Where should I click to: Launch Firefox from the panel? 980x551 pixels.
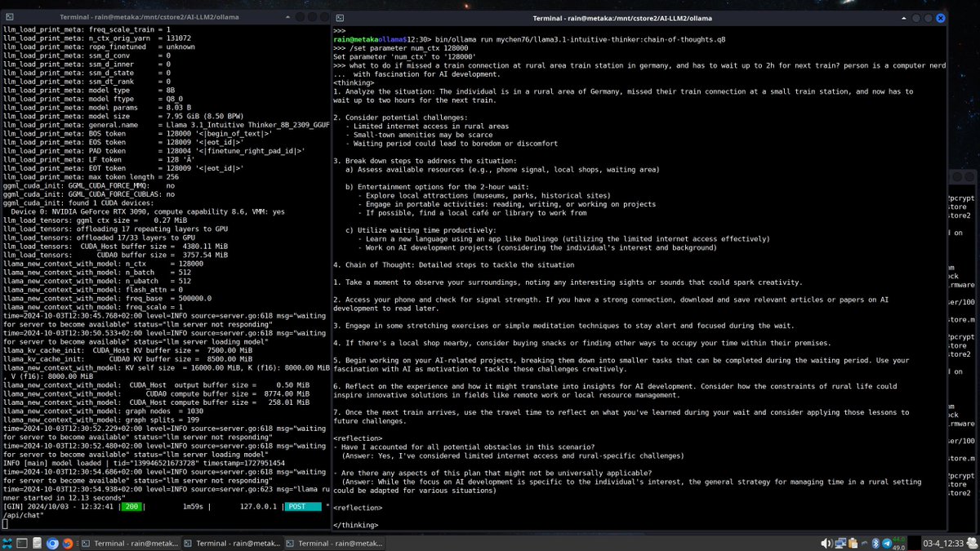[x=68, y=543]
